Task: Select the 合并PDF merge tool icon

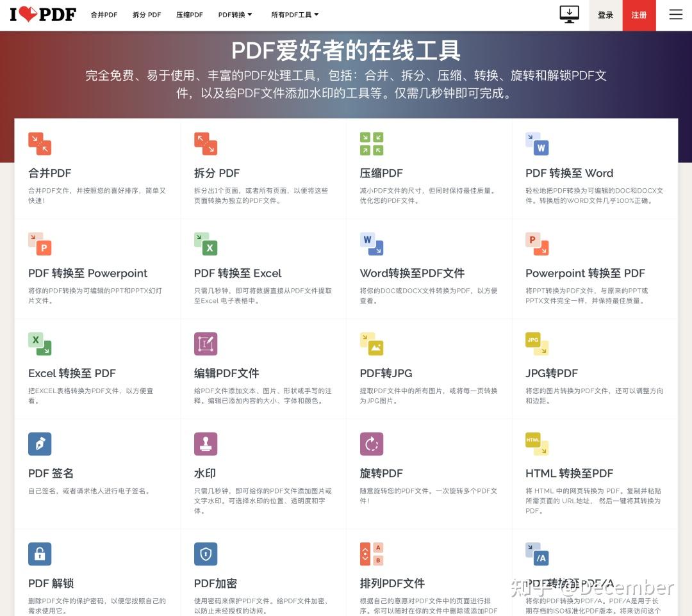Action: (40, 143)
